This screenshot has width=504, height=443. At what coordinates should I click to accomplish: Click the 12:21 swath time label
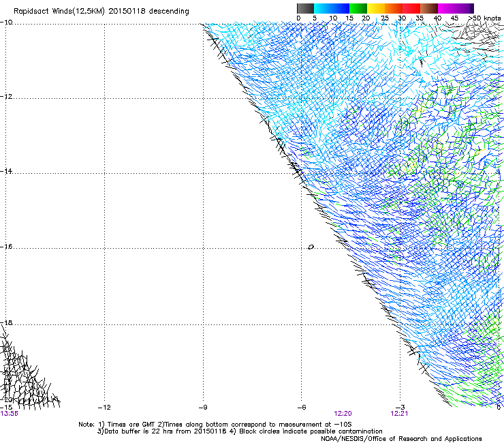click(399, 414)
